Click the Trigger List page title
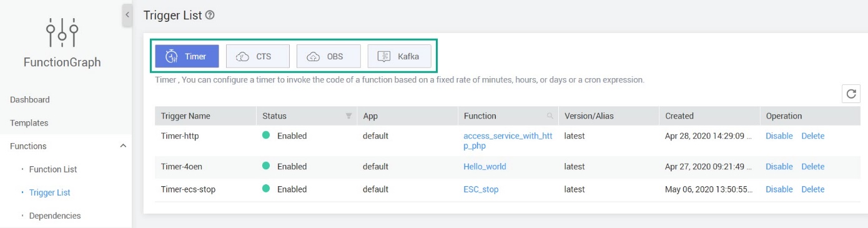 coord(173,15)
